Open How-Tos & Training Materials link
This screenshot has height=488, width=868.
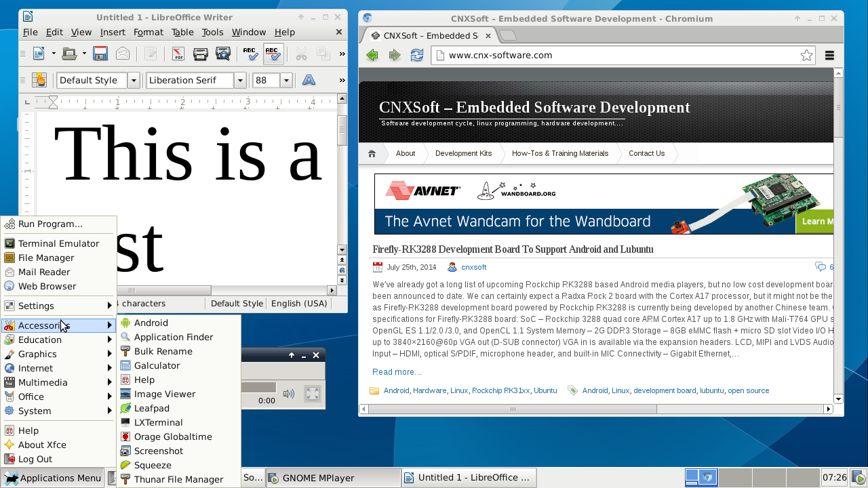coord(560,154)
